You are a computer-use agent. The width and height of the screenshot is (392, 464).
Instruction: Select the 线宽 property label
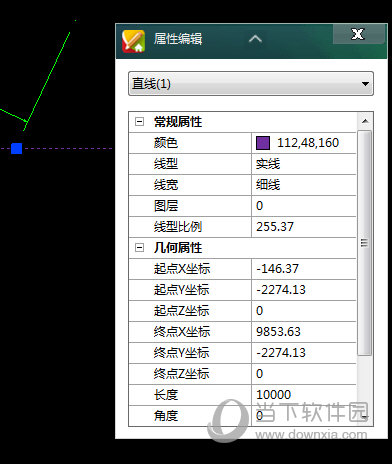click(166, 185)
